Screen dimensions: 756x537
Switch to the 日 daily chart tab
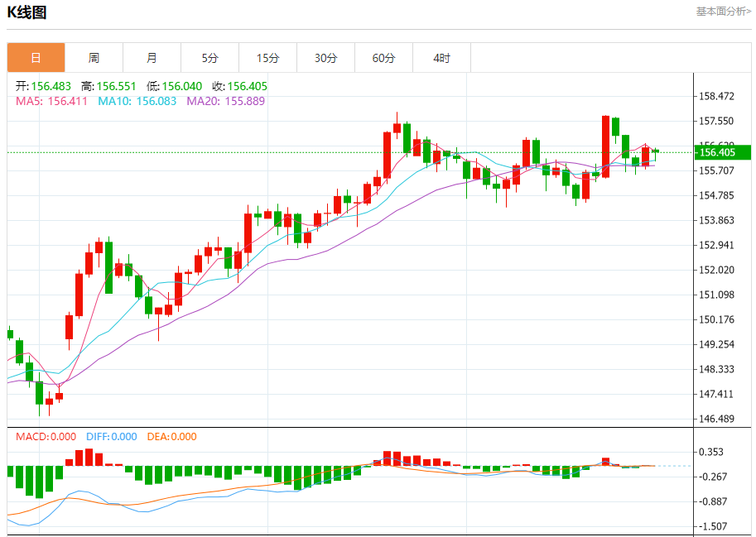[x=36, y=58]
